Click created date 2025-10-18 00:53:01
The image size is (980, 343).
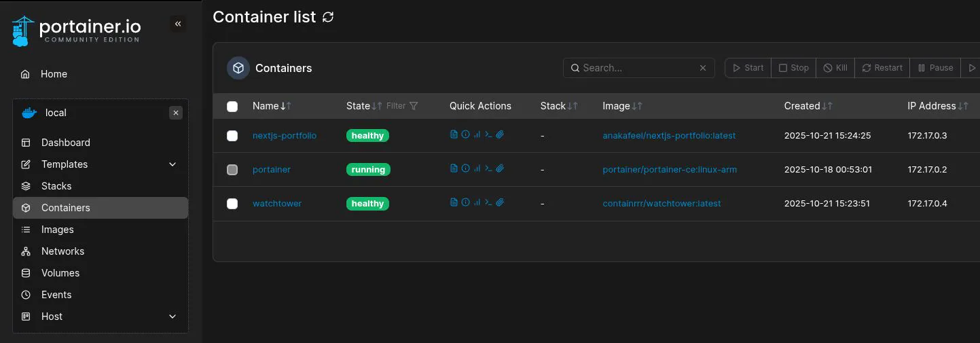828,170
